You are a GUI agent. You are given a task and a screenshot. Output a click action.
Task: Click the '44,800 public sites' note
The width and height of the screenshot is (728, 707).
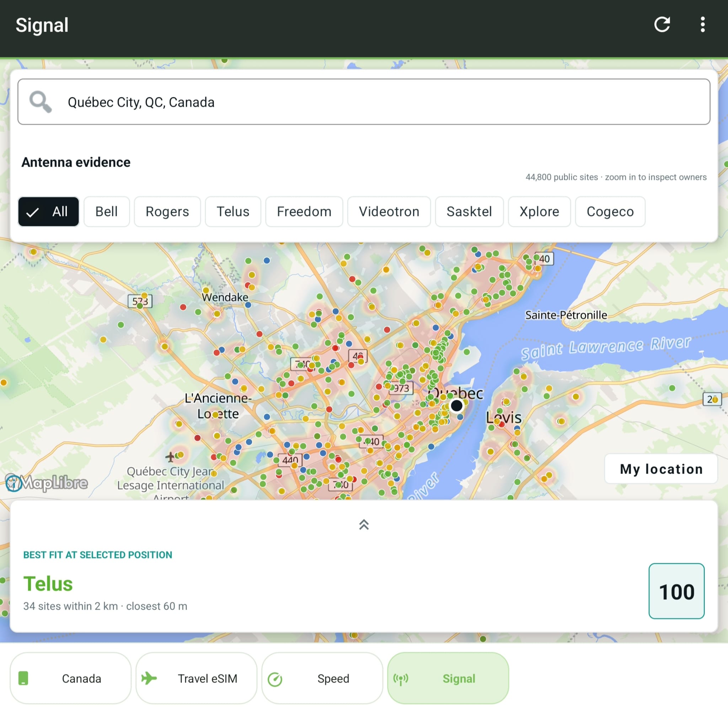point(562,177)
